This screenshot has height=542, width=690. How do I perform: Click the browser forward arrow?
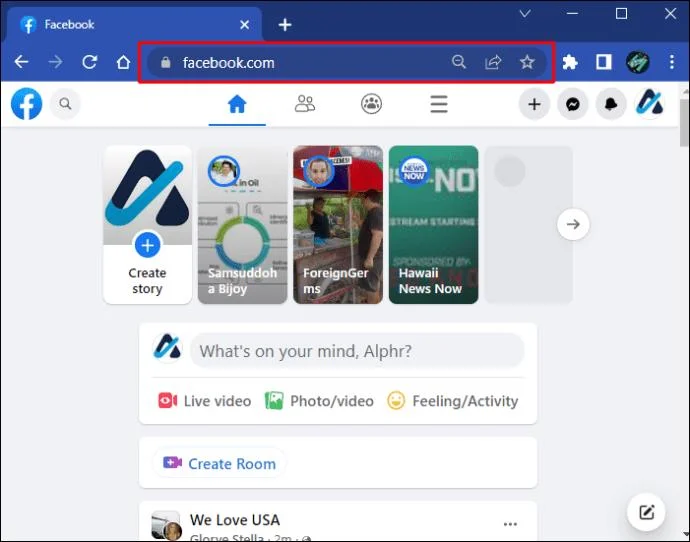coord(55,62)
